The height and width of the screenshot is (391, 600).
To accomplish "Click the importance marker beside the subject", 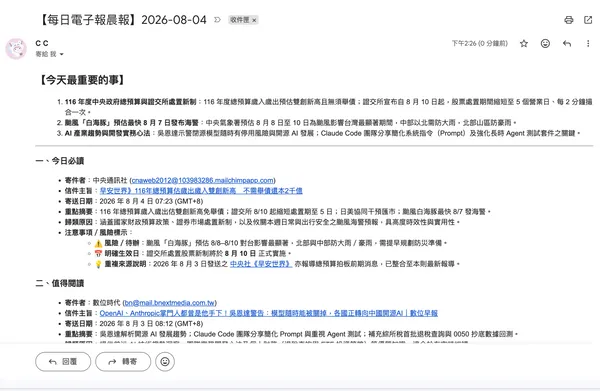I will [x=217, y=20].
